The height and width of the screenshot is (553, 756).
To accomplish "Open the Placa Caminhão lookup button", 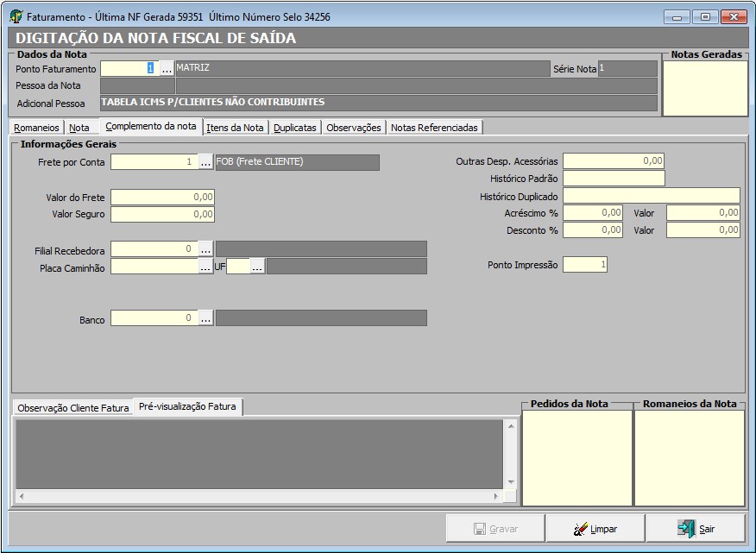I will click(x=205, y=267).
